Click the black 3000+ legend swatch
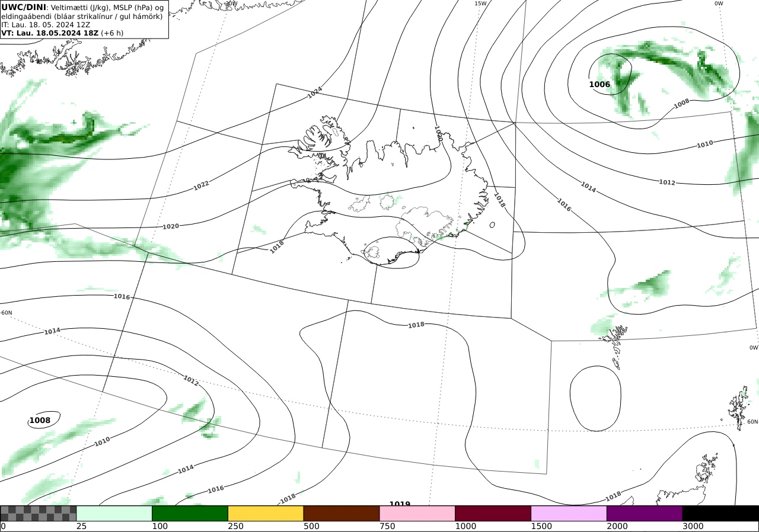759x532 pixels. coord(720,513)
